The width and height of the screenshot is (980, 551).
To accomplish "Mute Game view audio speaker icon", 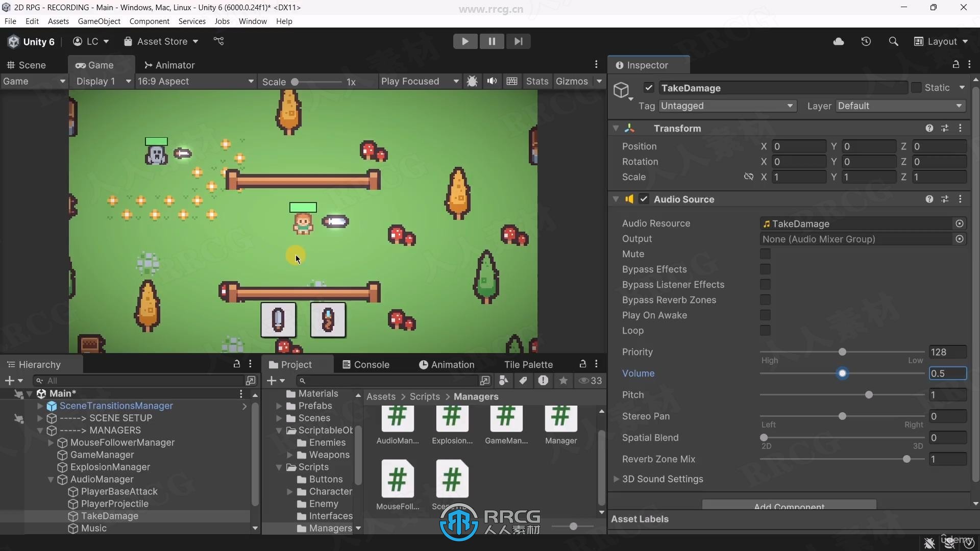I will pos(492,82).
